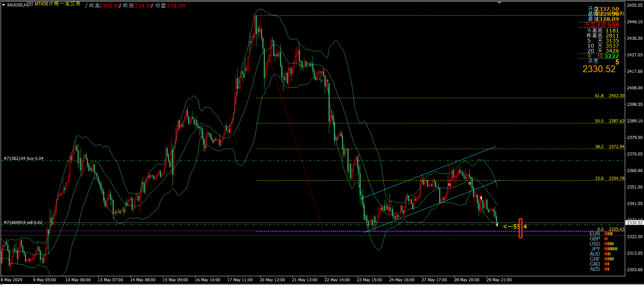Click the NZD strength meter bars
Screen dimensions: 644x285
tap(607, 269)
